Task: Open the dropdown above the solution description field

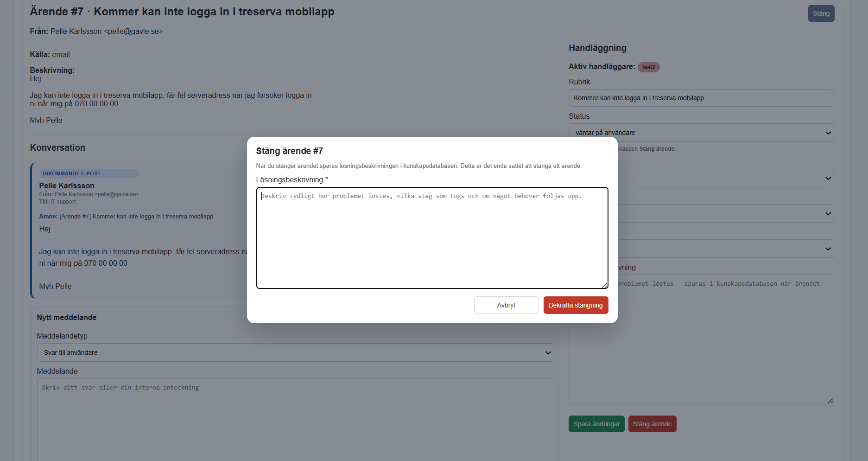Action: 725,249
